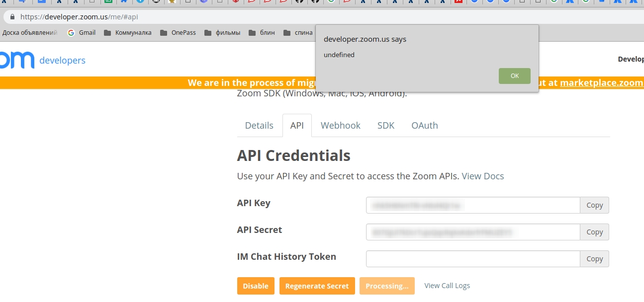Click the 'undefined' alert message text
Image resolution: width=644 pixels, height=302 pixels.
tap(339, 55)
